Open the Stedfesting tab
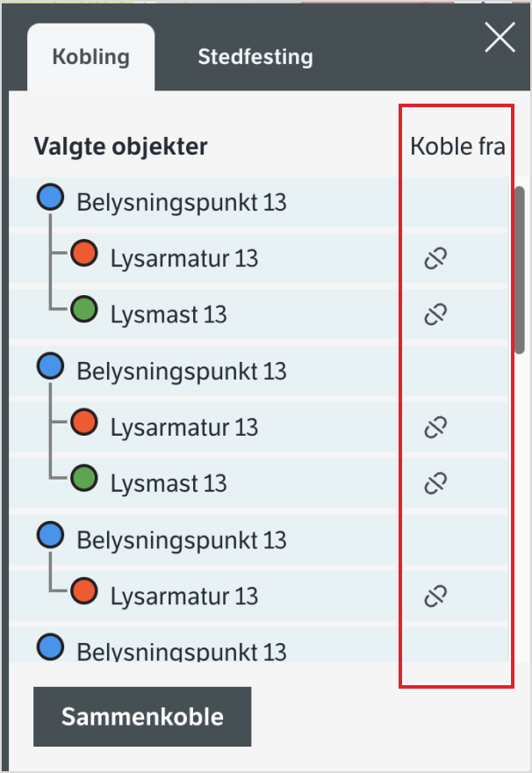The image size is (532, 773). pos(255,58)
